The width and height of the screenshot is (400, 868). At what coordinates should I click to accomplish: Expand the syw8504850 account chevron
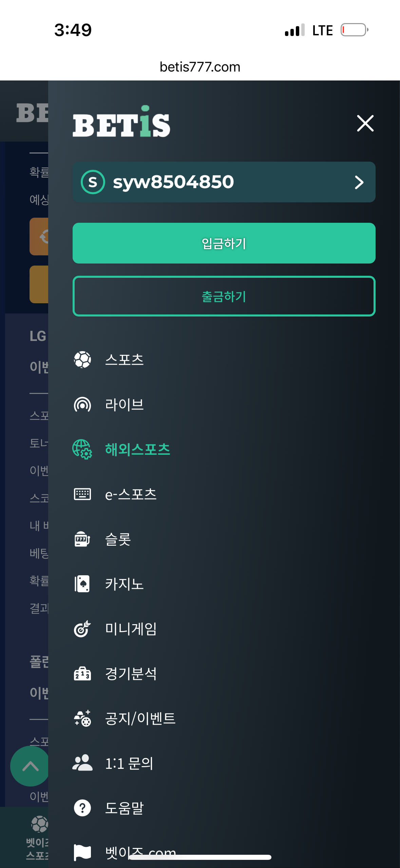point(359,182)
